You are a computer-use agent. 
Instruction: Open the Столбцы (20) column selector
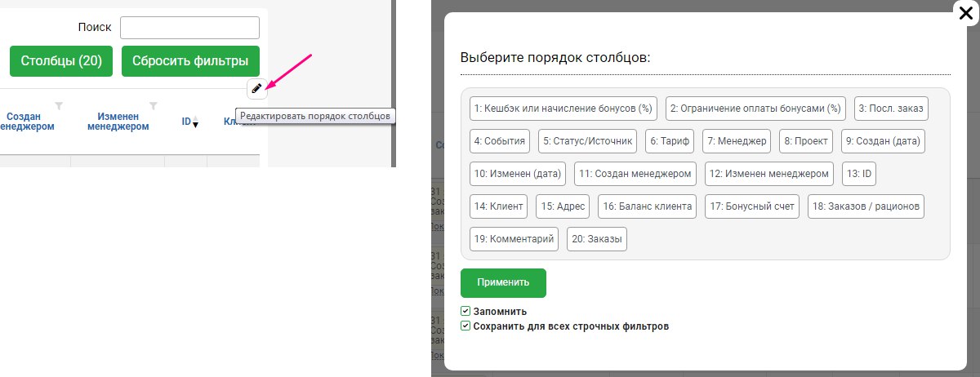pyautogui.click(x=61, y=61)
